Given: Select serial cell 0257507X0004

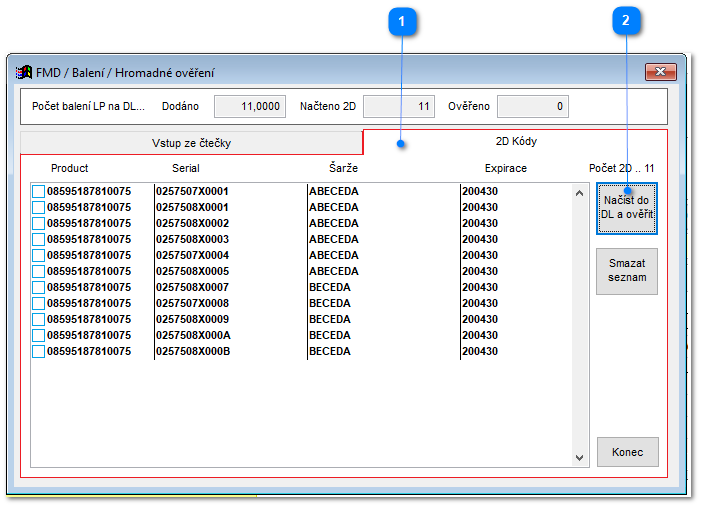Looking at the screenshot, I should point(192,255).
